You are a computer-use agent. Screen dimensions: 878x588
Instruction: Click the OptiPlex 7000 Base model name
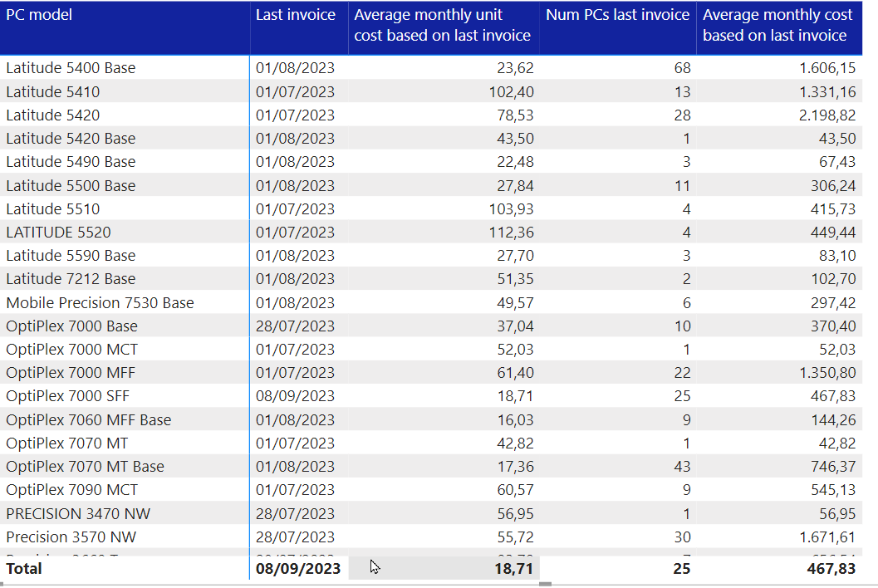click(x=72, y=326)
